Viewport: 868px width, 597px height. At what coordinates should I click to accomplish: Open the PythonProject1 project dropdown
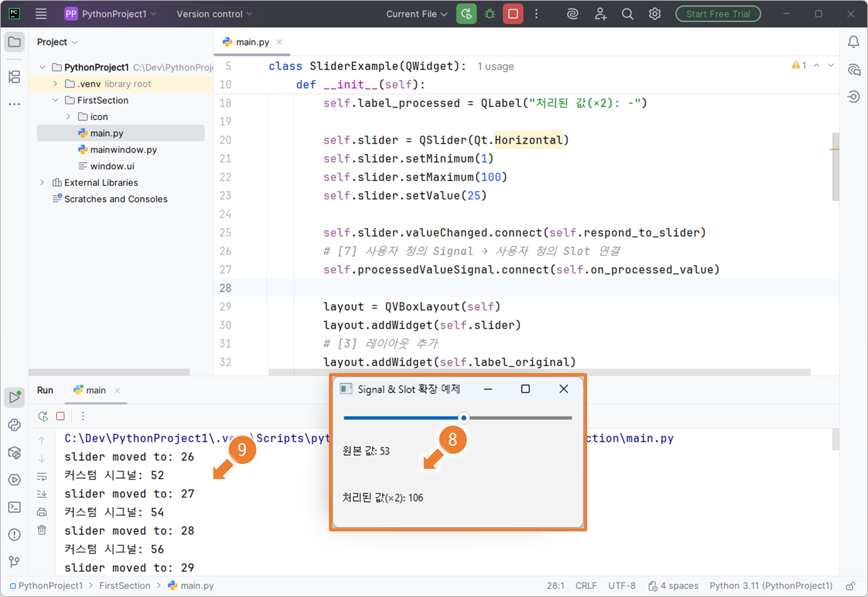click(111, 14)
